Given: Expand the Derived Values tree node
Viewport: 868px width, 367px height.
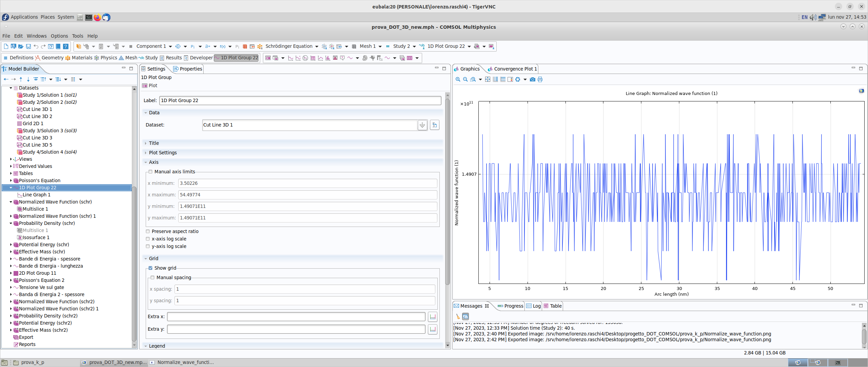Looking at the screenshot, I should [11, 166].
